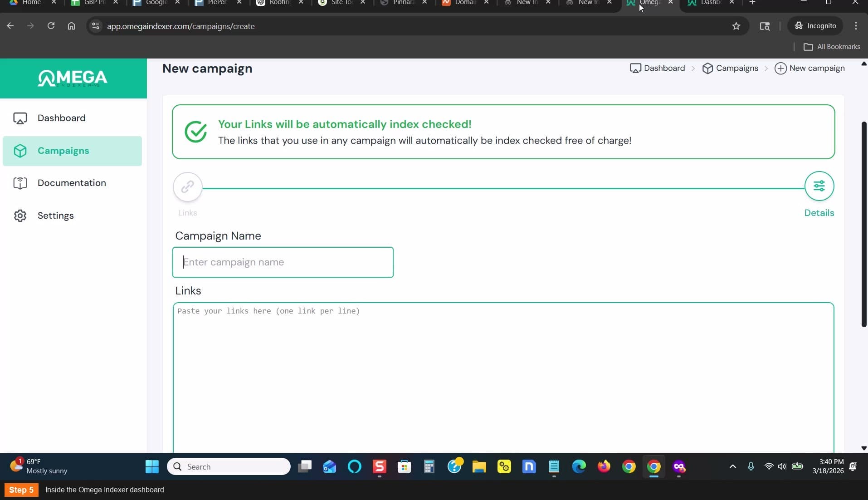Open Documentation from the sidebar

(72, 183)
